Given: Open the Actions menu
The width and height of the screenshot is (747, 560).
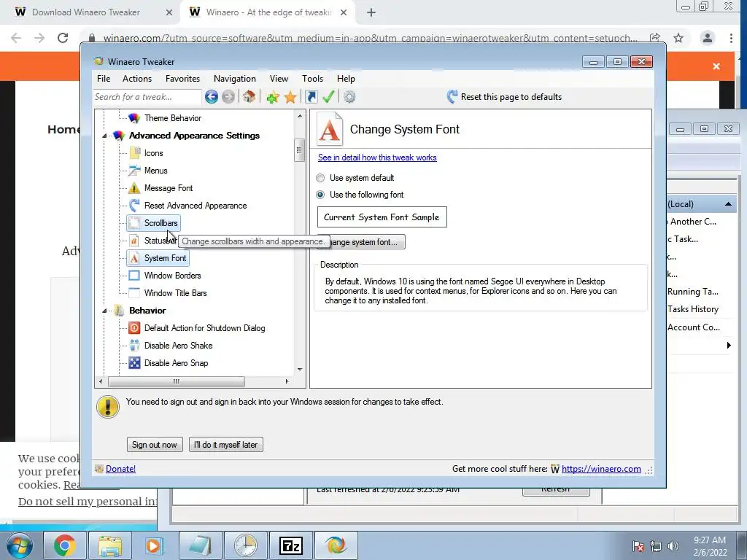Looking at the screenshot, I should pos(137,79).
